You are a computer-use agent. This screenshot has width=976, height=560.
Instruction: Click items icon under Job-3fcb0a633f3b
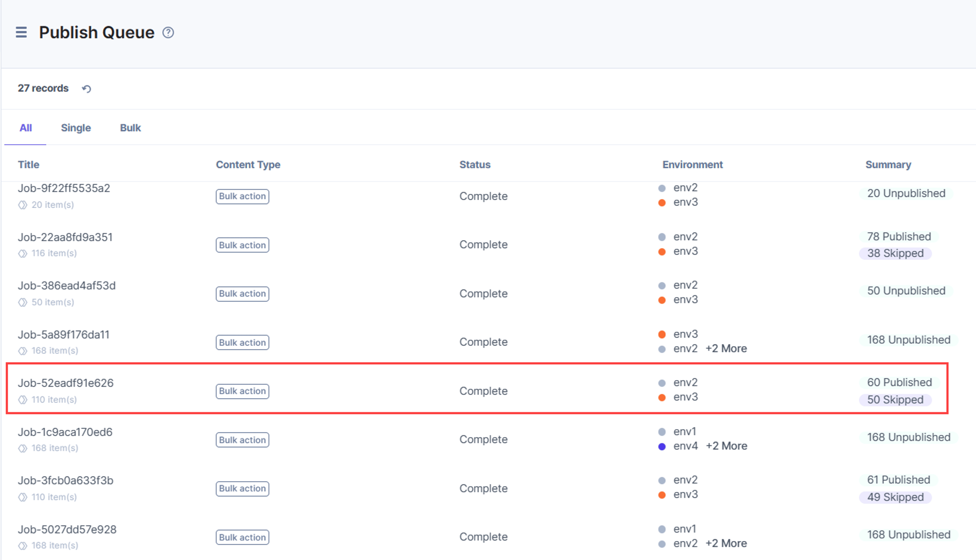23,497
